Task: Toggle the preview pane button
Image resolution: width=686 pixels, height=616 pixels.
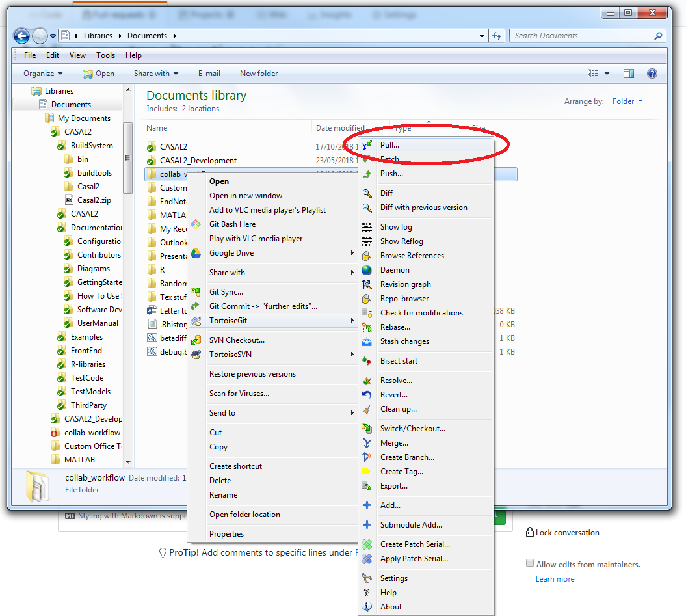Action: tap(629, 74)
